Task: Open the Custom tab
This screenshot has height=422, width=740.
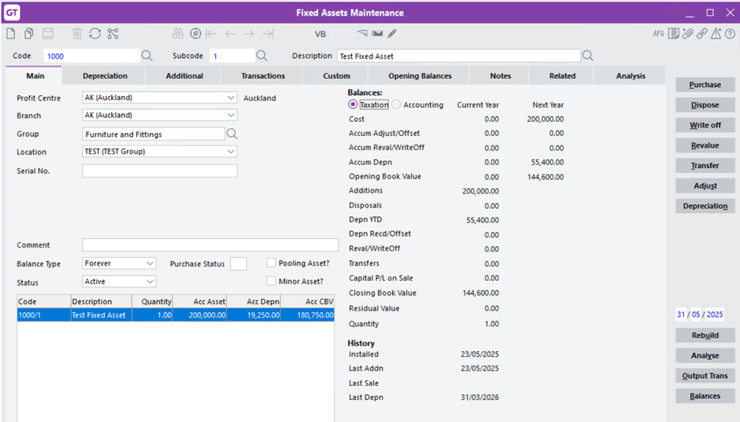Action: (336, 76)
